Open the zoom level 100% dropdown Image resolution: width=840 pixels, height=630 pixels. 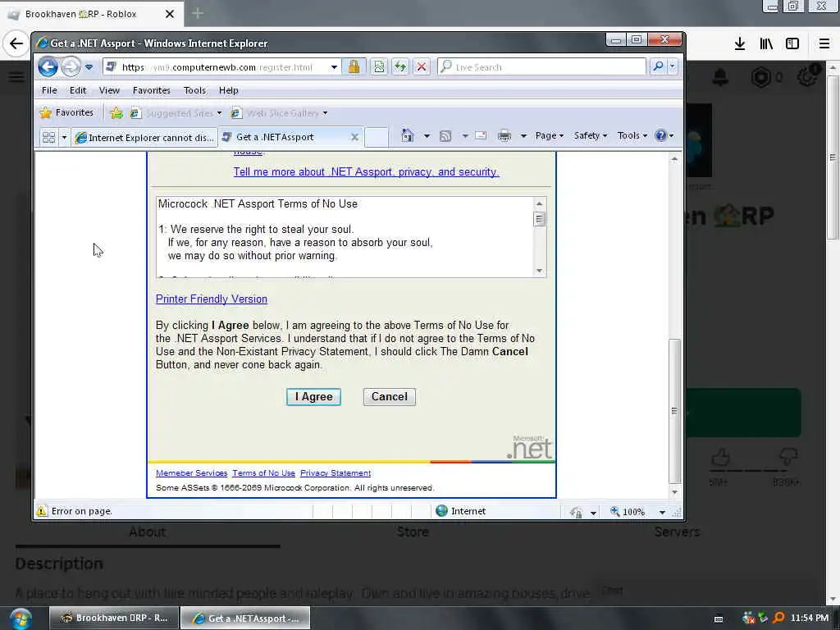click(662, 512)
